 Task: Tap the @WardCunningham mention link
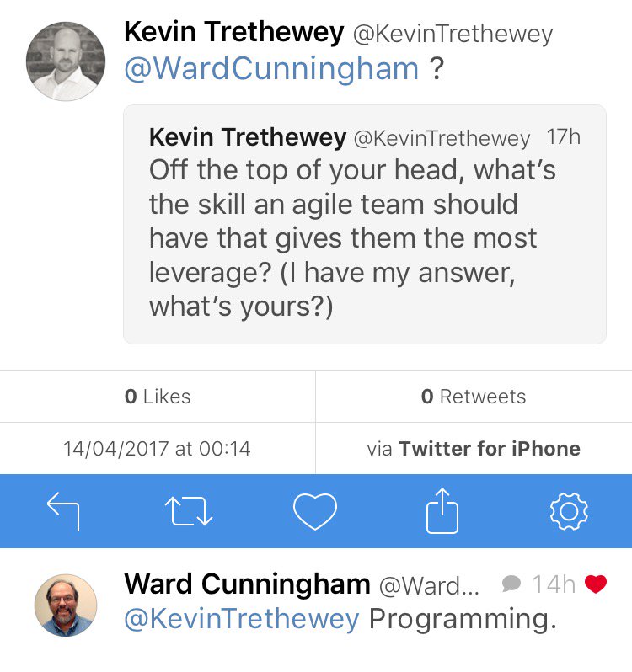271,69
